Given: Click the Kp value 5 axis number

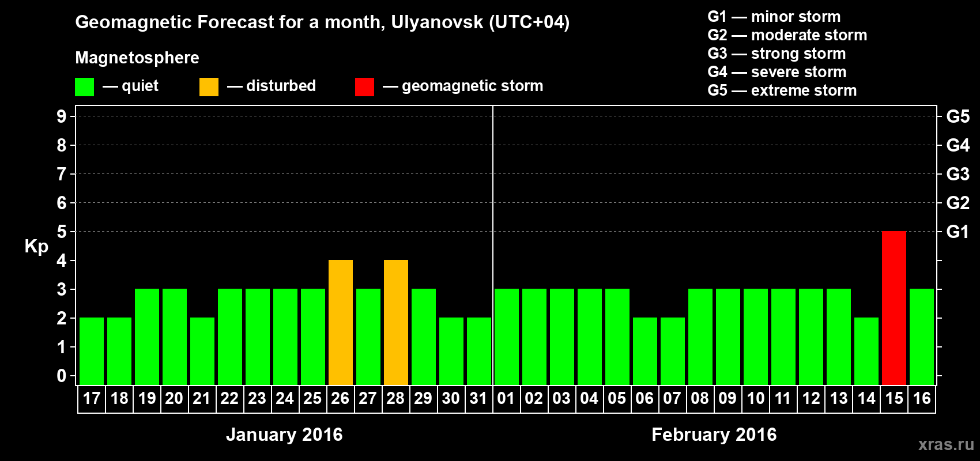Looking at the screenshot, I should coord(62,232).
